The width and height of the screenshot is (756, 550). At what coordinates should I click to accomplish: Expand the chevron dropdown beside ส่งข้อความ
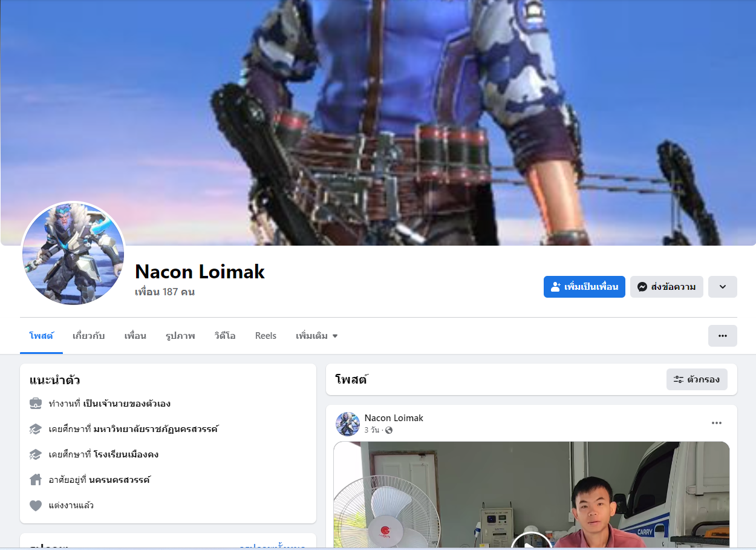[x=723, y=287]
